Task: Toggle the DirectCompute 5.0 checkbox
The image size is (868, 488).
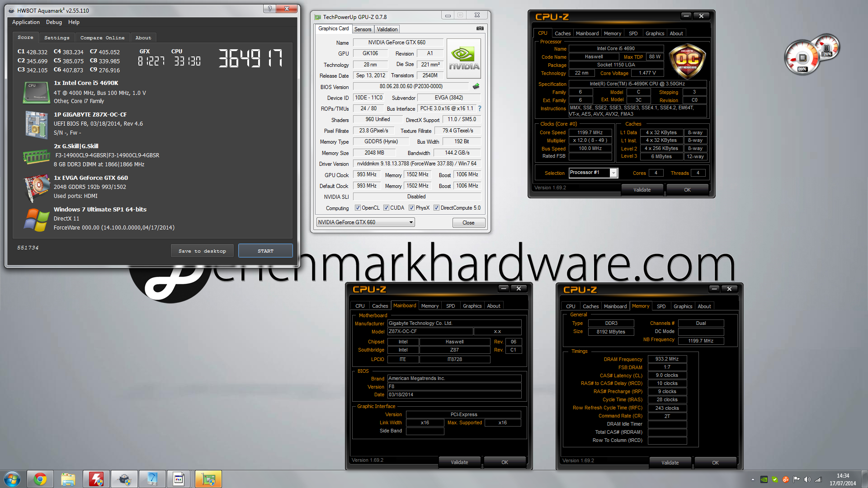Action: tap(437, 208)
